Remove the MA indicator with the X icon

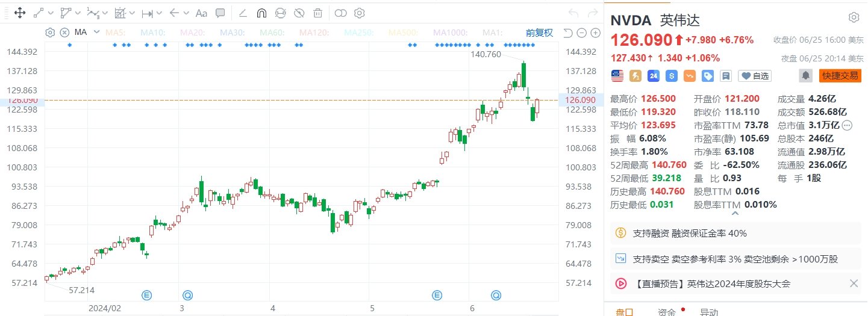[x=64, y=33]
